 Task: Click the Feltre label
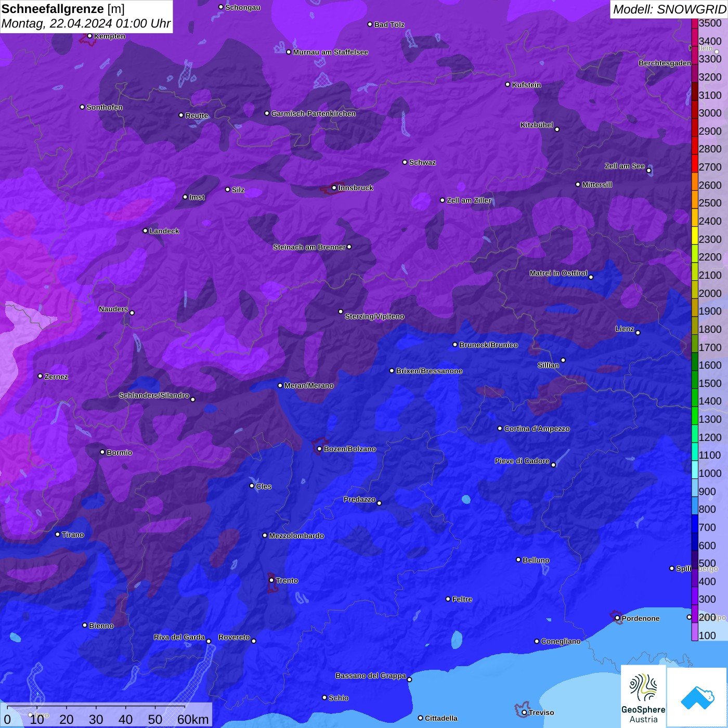point(462,599)
